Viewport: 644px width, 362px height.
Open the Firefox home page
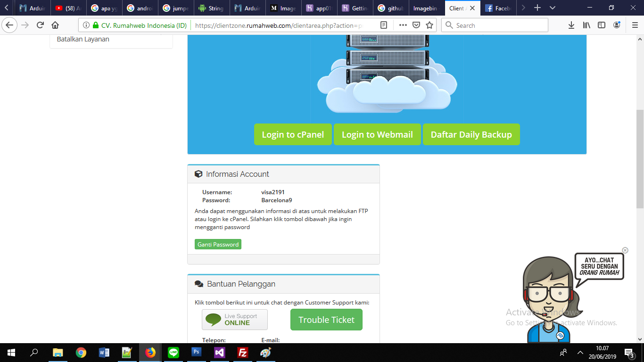(x=55, y=25)
